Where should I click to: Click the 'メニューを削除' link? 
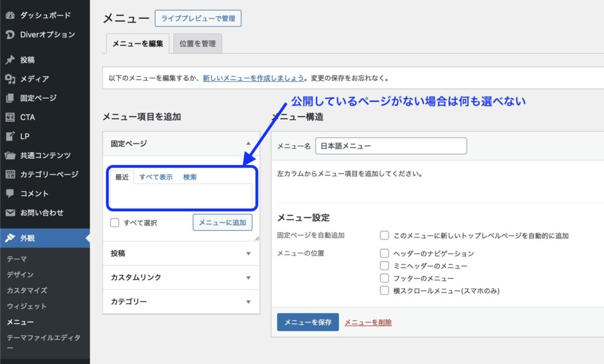click(368, 323)
